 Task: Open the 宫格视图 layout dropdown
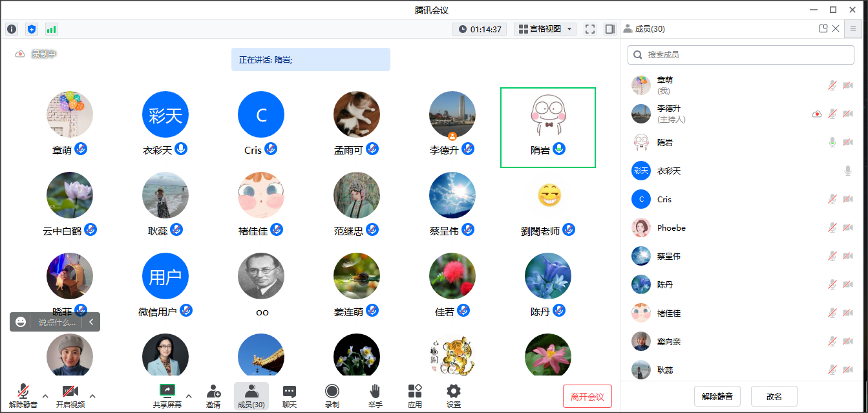545,29
